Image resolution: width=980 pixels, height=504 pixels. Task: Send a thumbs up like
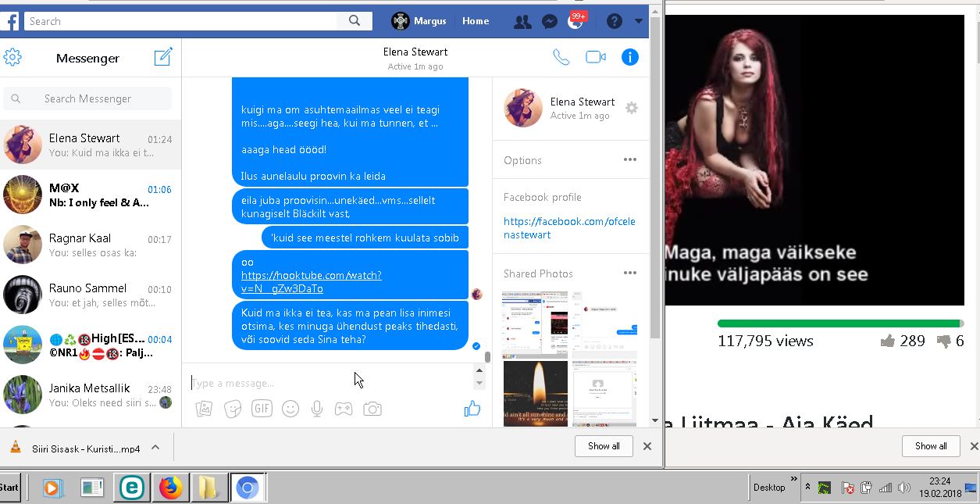[x=472, y=409]
